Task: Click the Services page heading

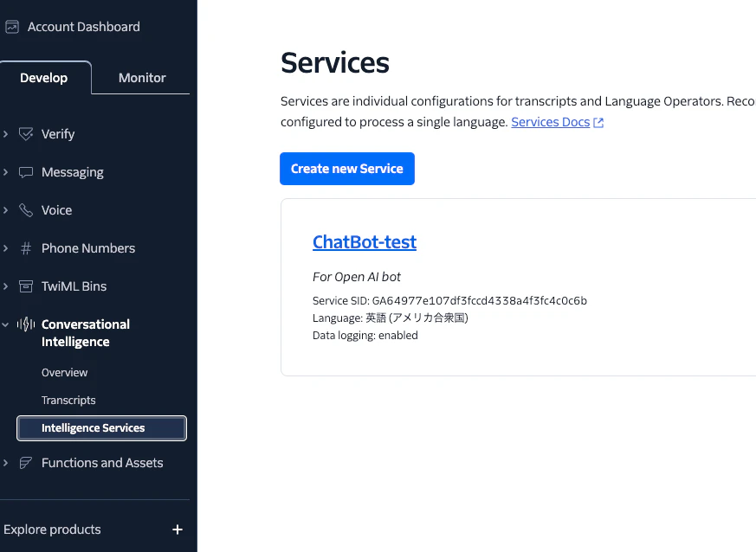Action: pyautogui.click(x=335, y=62)
